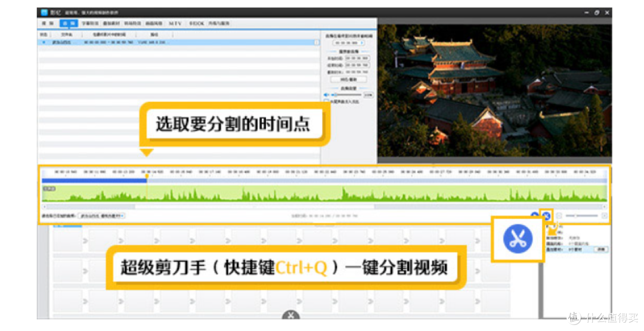
Task: Click the green audio waveform track
Action: pos(324,193)
